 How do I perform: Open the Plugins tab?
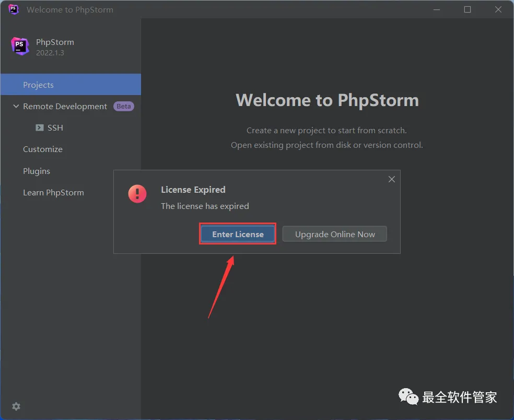coord(37,171)
